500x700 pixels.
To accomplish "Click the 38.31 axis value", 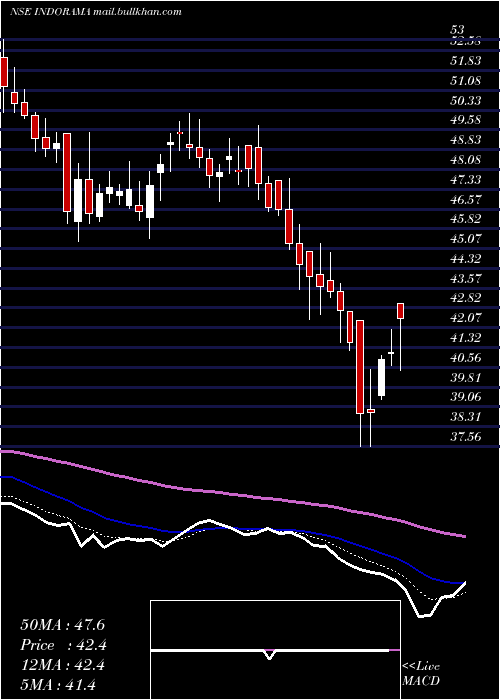I will (466, 417).
